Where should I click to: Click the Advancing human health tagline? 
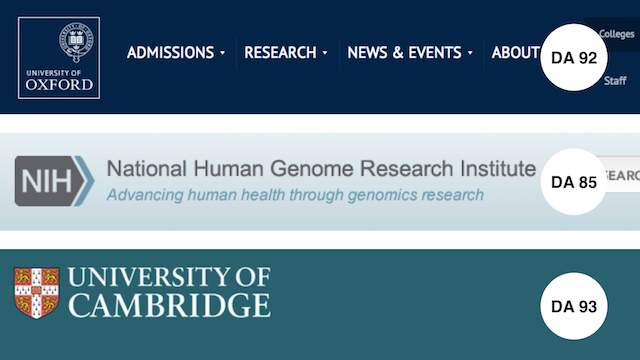pyautogui.click(x=295, y=195)
